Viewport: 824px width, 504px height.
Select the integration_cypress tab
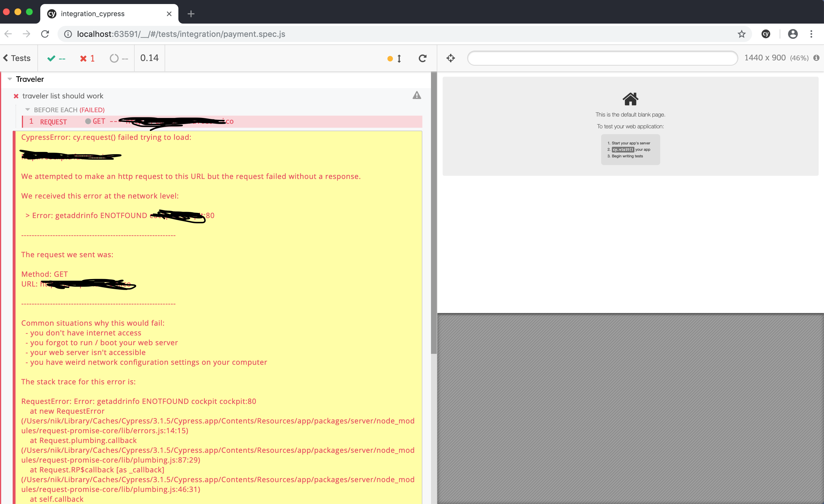(x=109, y=14)
